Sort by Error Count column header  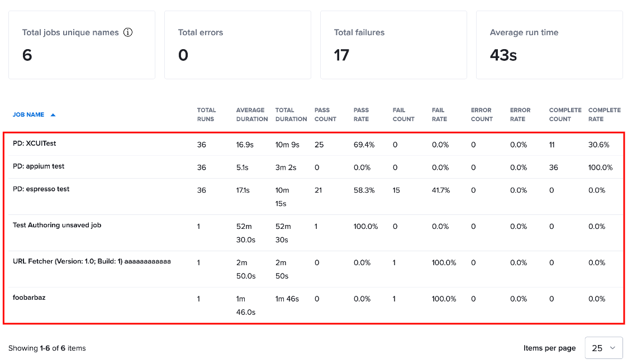tap(482, 114)
